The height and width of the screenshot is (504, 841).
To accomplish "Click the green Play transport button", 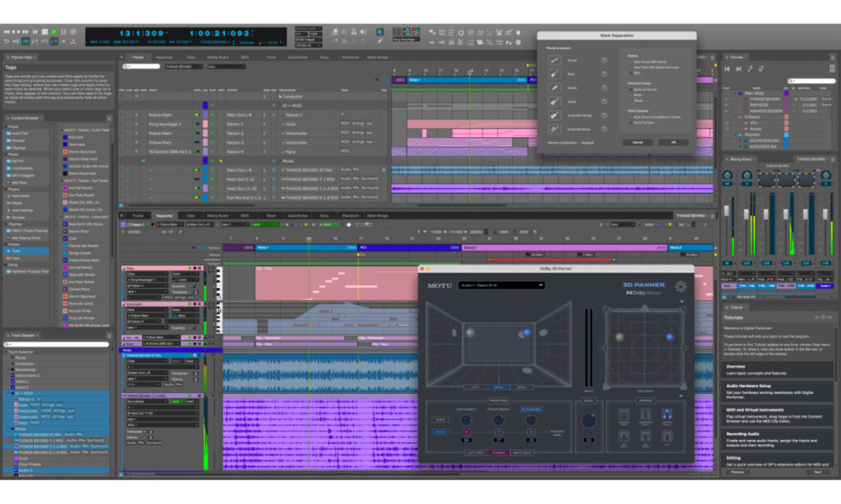I will point(54,32).
